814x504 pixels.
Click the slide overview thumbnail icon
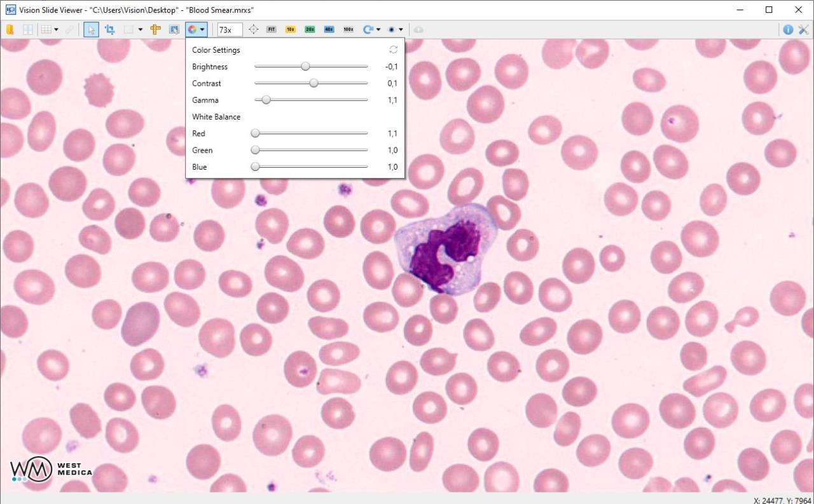pyautogui.click(x=174, y=29)
